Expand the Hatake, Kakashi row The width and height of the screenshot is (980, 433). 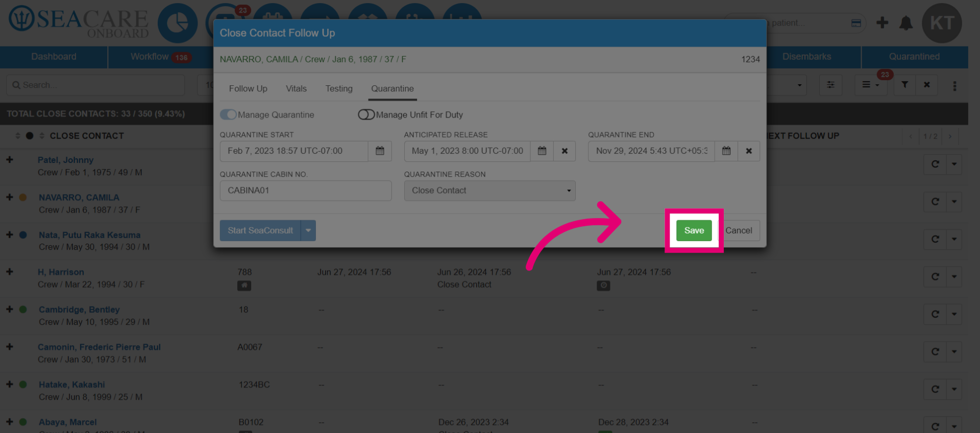(10, 384)
